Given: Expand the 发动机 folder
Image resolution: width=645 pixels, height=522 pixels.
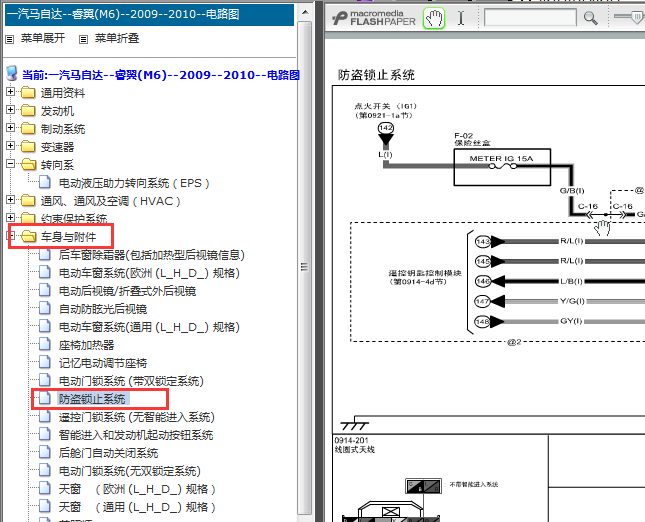Looking at the screenshot, I should tap(11, 109).
